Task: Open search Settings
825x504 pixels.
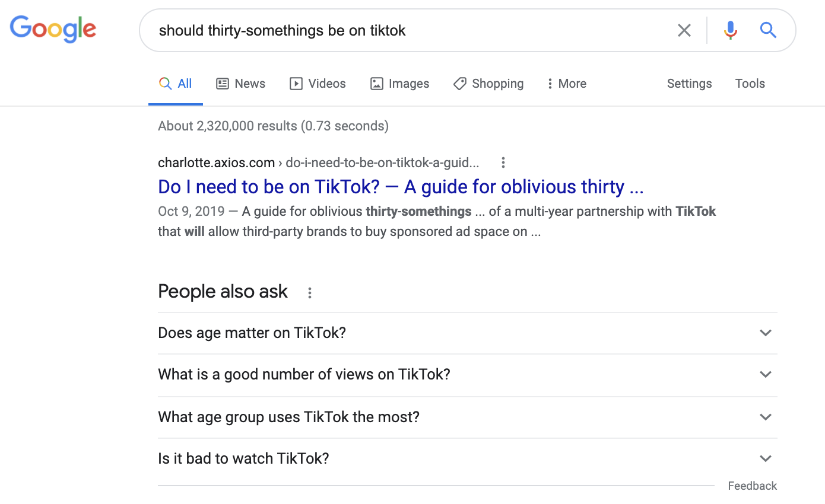Action: coord(689,83)
